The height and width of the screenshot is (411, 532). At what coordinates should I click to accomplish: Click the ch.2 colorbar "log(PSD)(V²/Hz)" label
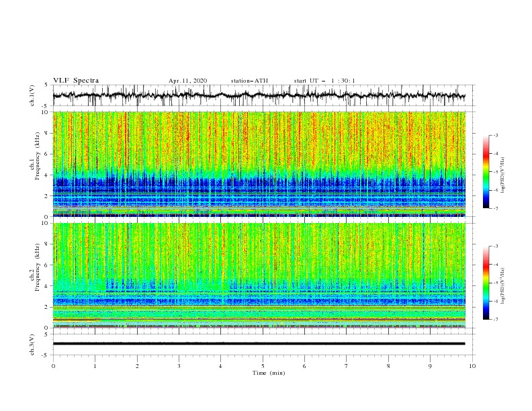coord(502,286)
